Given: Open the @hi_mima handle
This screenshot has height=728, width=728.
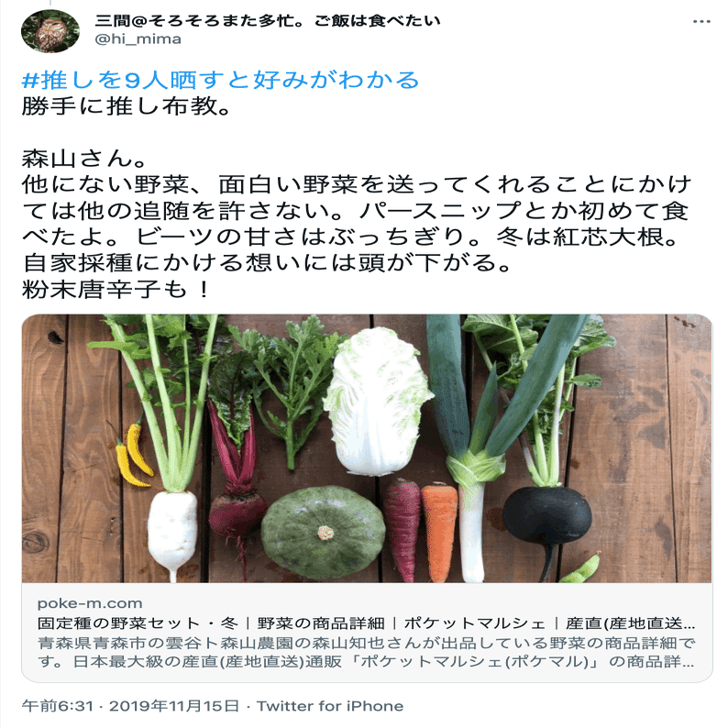Looking at the screenshot, I should [138, 39].
